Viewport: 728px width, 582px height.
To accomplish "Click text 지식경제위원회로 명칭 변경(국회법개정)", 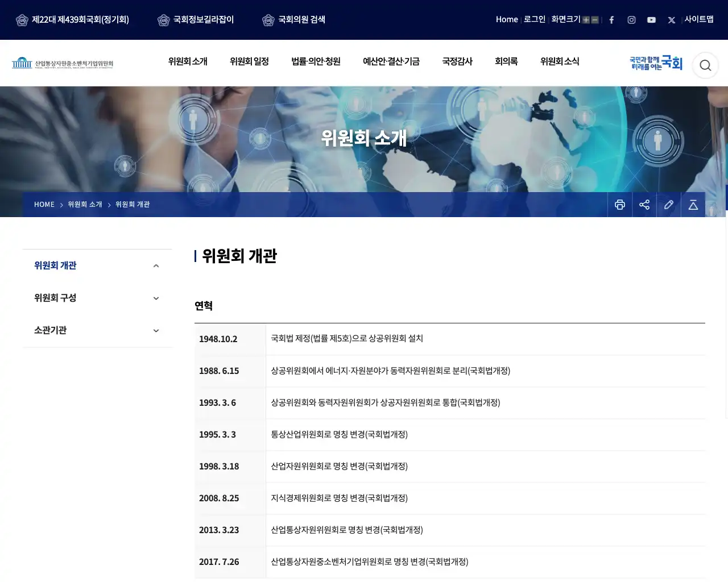I will click(340, 498).
